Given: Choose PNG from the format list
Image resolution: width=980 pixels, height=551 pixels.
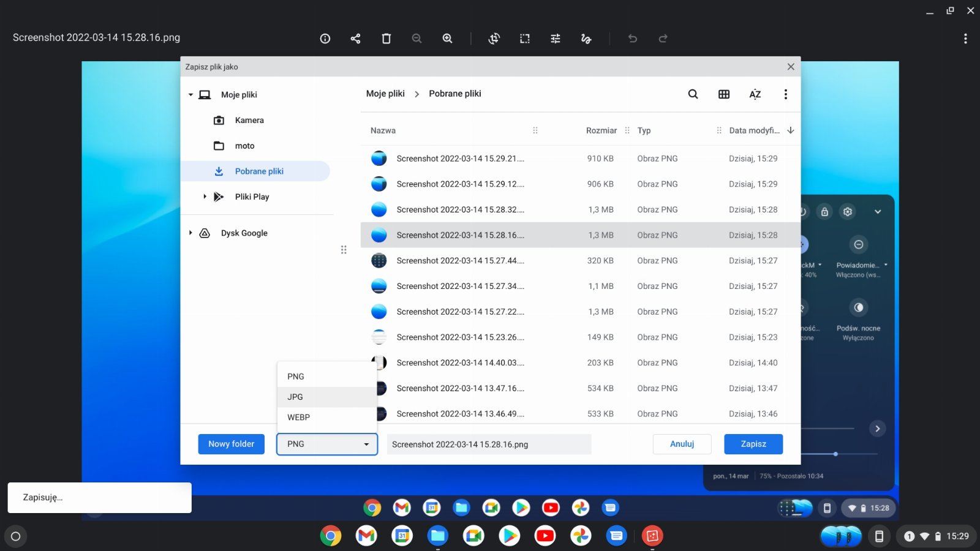Looking at the screenshot, I should point(327,377).
